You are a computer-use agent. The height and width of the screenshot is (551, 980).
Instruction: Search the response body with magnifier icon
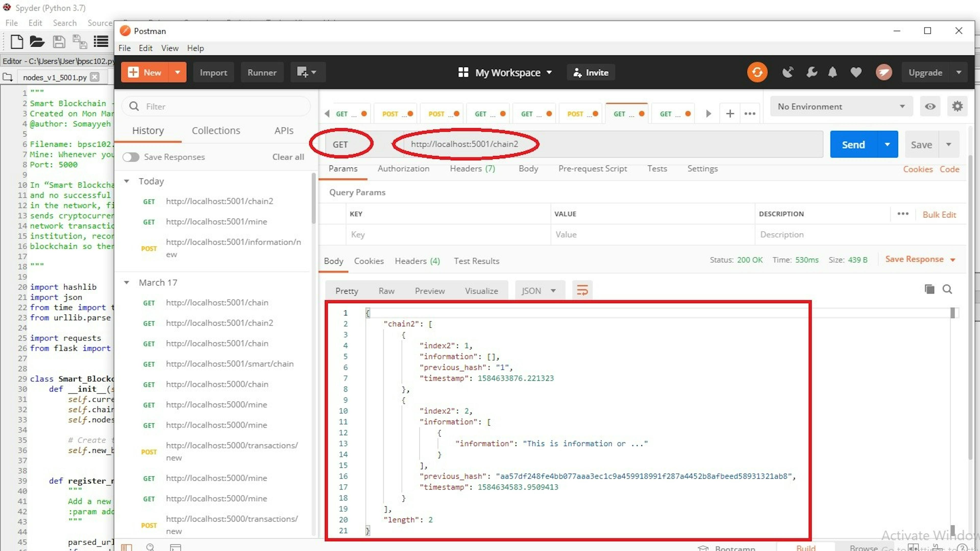[x=947, y=289]
